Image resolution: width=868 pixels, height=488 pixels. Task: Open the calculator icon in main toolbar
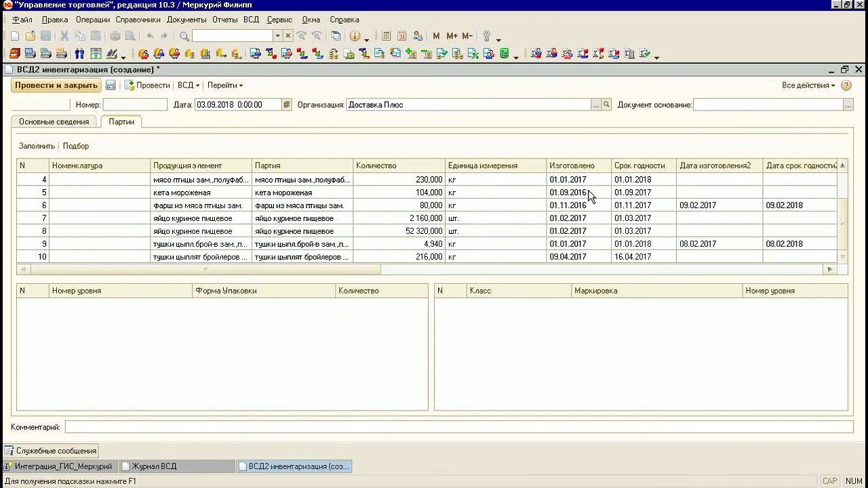click(x=387, y=36)
